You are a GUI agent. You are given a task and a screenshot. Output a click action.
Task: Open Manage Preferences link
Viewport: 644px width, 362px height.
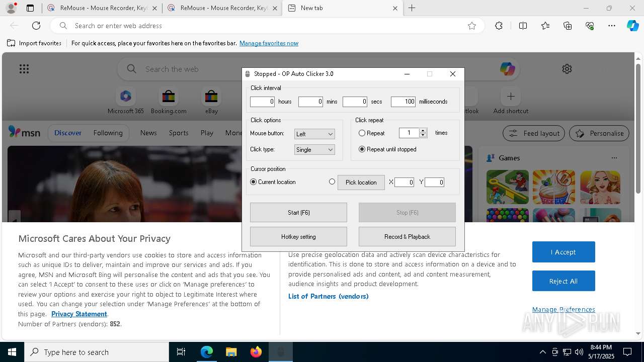[x=563, y=309]
